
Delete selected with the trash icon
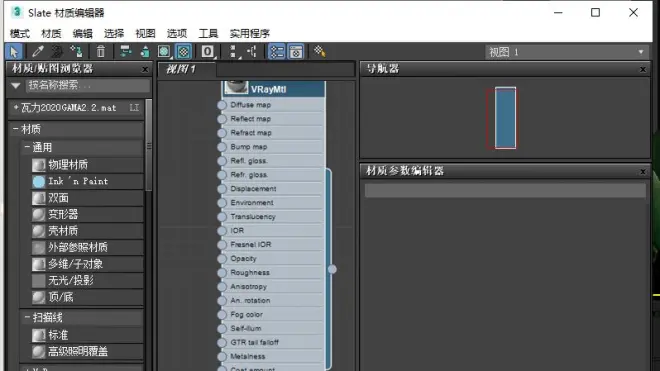click(101, 52)
